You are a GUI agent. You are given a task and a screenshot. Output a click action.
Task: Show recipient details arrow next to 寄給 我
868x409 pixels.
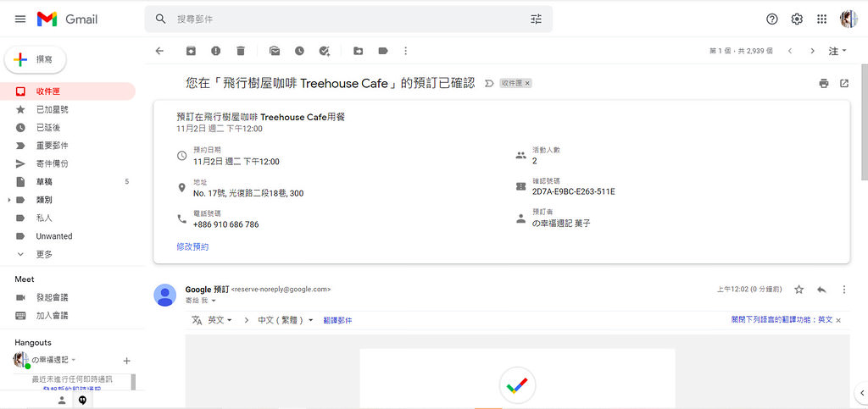pos(213,301)
